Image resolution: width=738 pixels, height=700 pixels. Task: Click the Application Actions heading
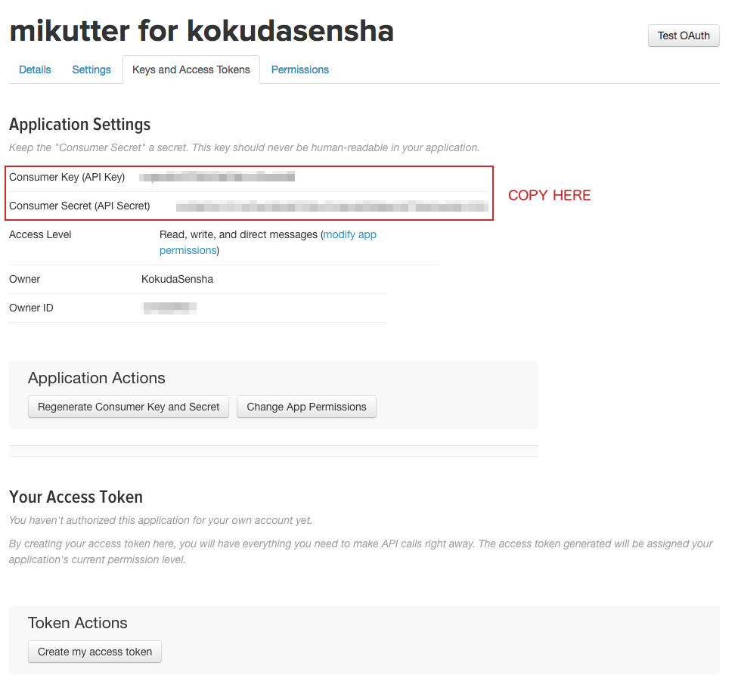coord(97,378)
